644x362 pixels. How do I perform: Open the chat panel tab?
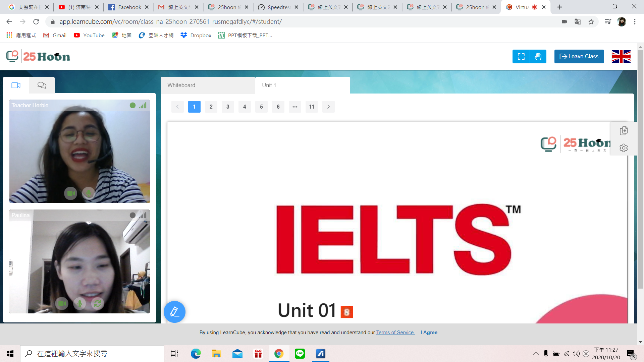point(42,85)
